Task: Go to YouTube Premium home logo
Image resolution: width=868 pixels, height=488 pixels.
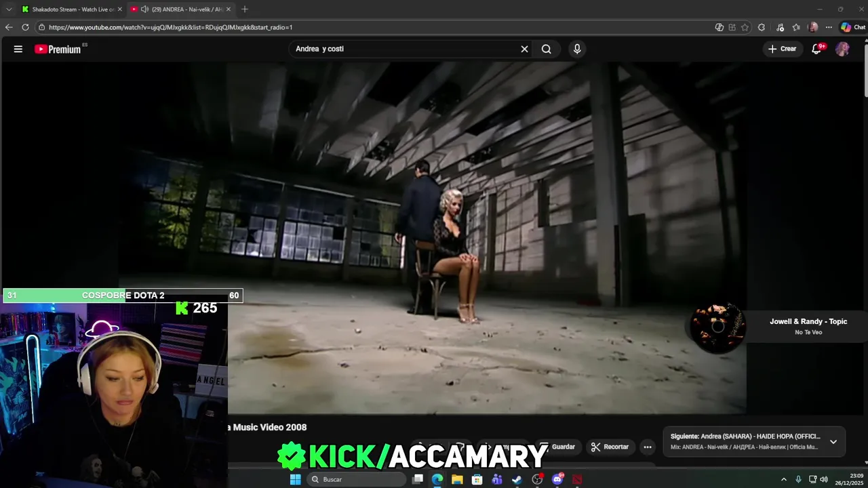Action: [x=60, y=49]
